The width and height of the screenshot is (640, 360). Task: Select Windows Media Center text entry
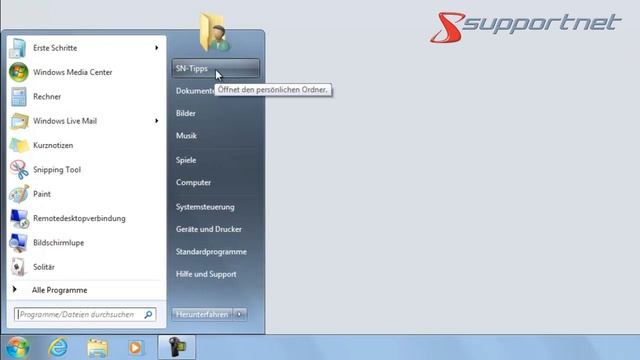[x=73, y=72]
